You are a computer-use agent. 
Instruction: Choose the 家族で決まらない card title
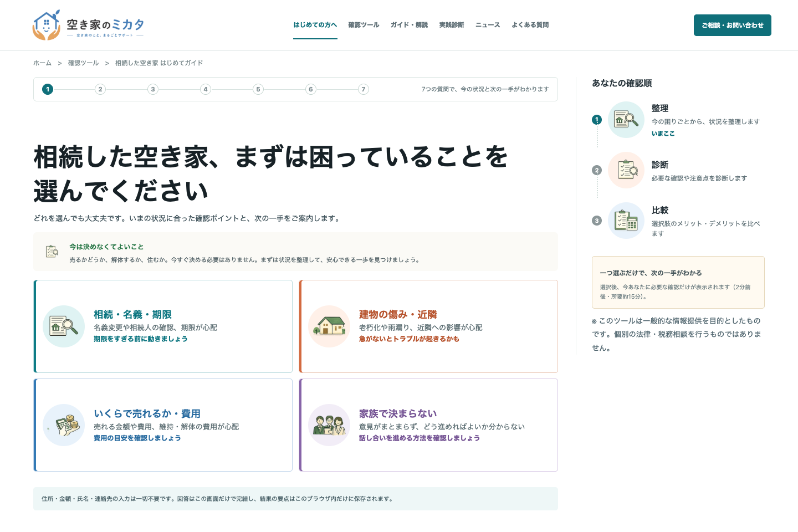coord(398,413)
